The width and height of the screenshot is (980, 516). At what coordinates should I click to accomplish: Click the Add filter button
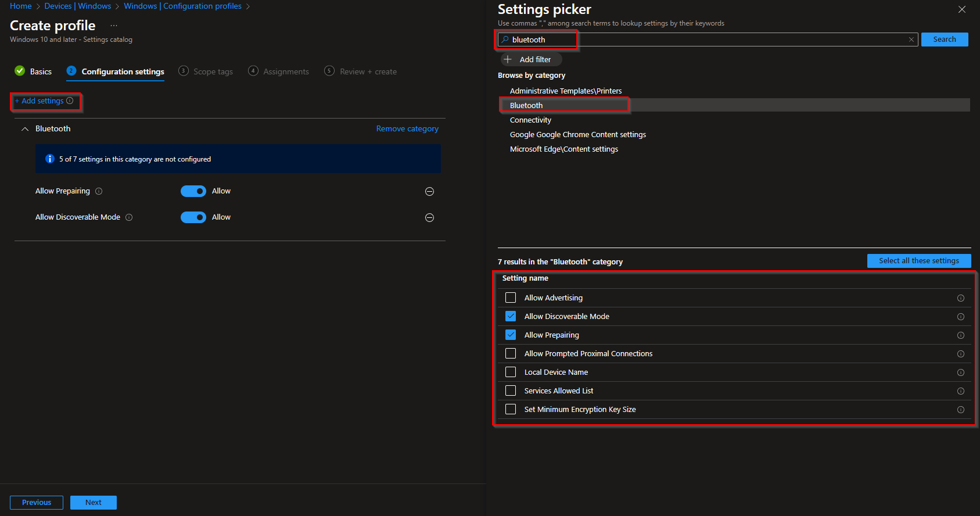[x=530, y=59]
